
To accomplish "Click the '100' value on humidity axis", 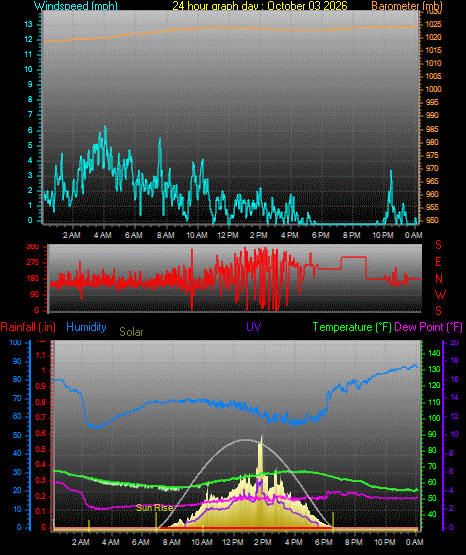I will click(16, 342).
